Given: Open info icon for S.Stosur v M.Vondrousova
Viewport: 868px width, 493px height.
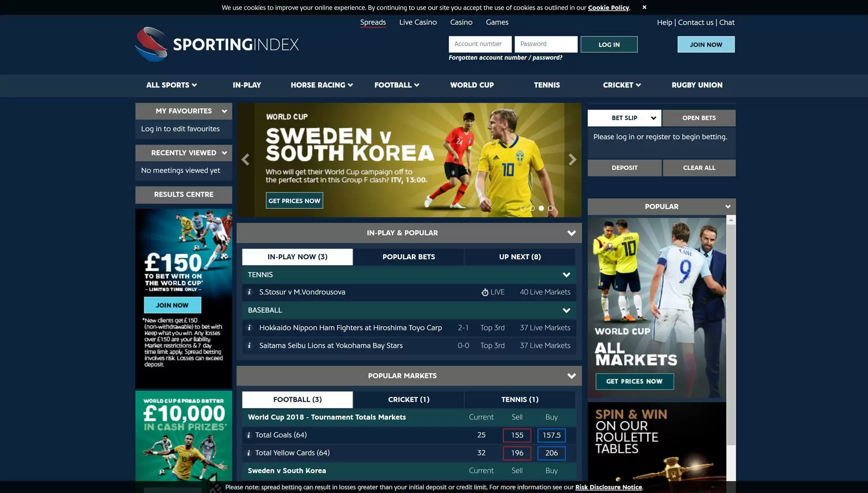Looking at the screenshot, I should click(x=249, y=292).
